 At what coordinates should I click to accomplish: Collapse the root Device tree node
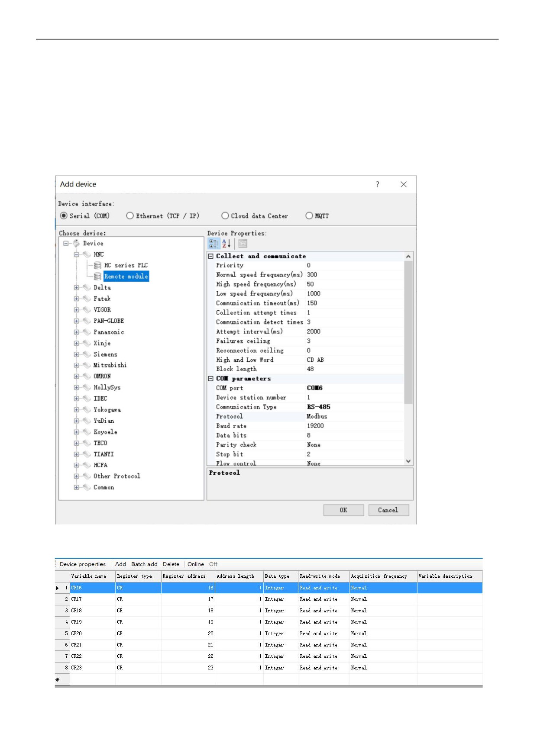tap(66, 244)
